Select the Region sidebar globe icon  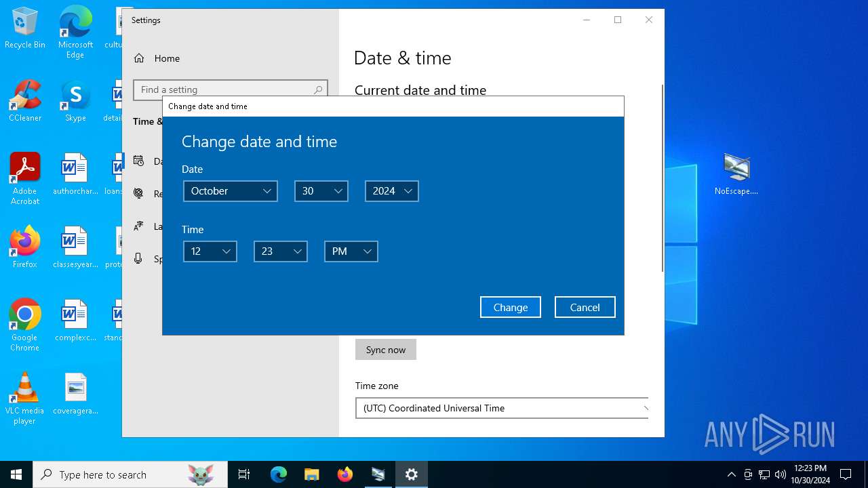click(138, 193)
